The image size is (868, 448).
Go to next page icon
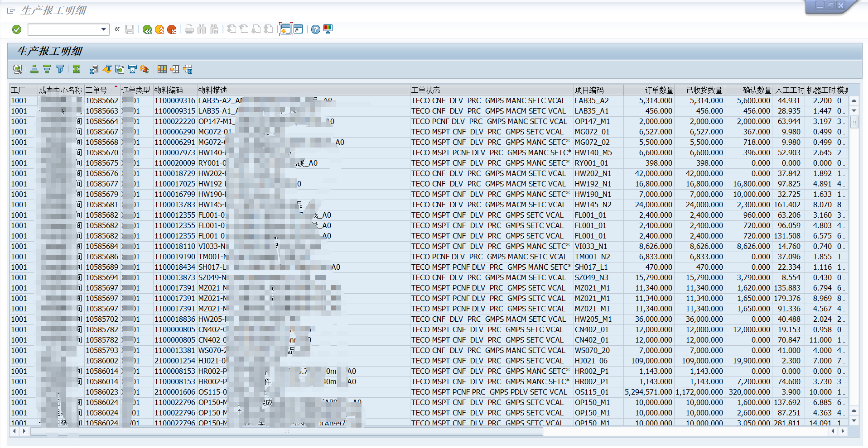256,29
